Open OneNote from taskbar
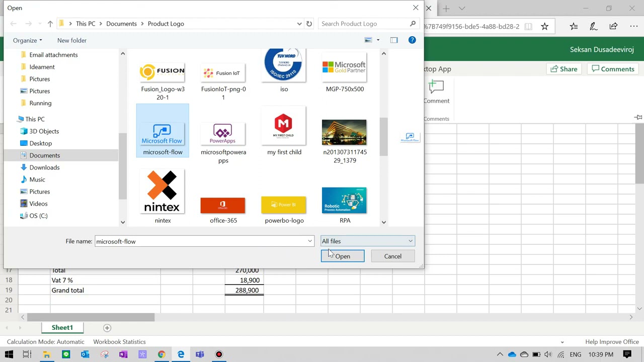Screen dimensions: 644x362 pyautogui.click(x=123, y=354)
